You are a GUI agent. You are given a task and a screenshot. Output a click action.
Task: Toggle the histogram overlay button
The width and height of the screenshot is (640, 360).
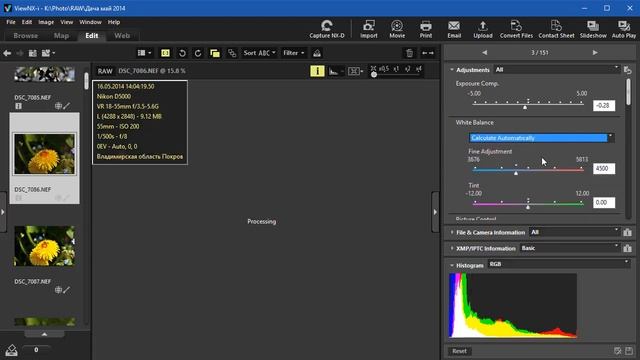tap(336, 71)
